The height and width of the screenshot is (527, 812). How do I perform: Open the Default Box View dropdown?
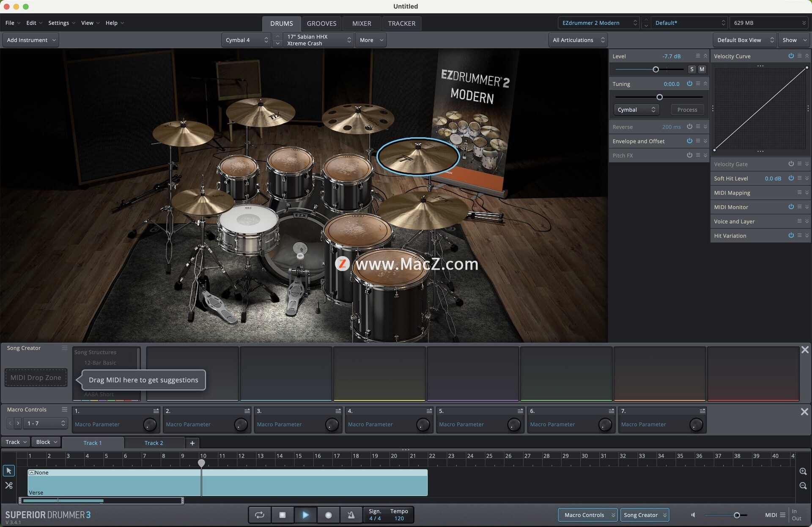[745, 40]
